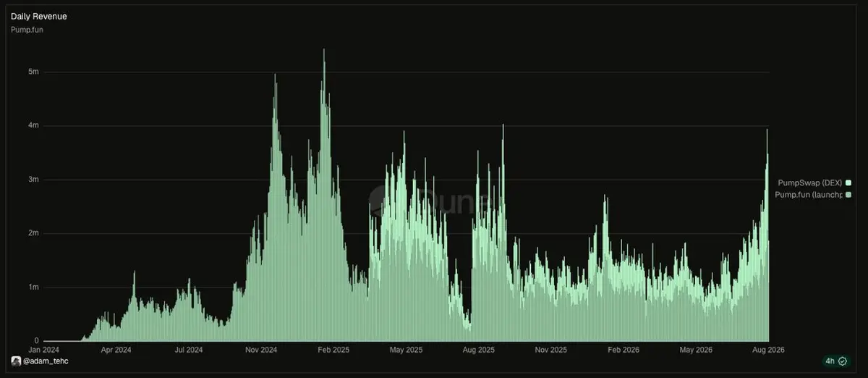Click the Feb 2026 x-axis label
The width and height of the screenshot is (868, 378).
click(x=624, y=350)
